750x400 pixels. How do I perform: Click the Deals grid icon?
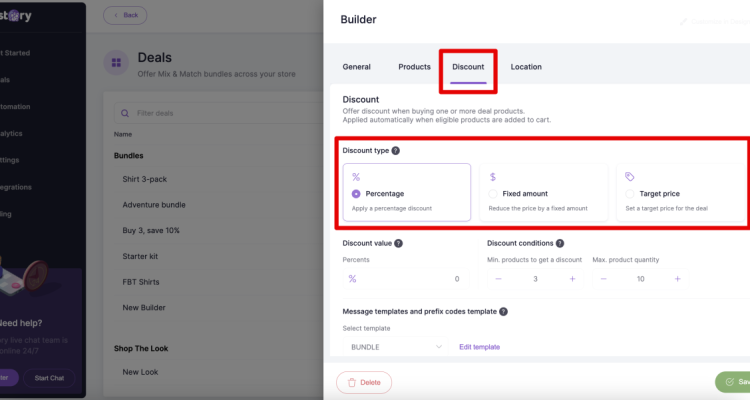pos(116,63)
